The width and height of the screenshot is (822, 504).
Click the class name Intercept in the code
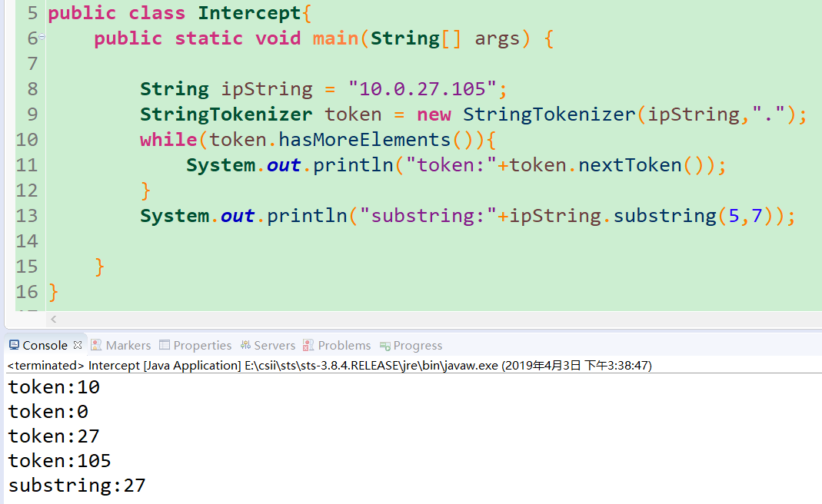[249, 13]
